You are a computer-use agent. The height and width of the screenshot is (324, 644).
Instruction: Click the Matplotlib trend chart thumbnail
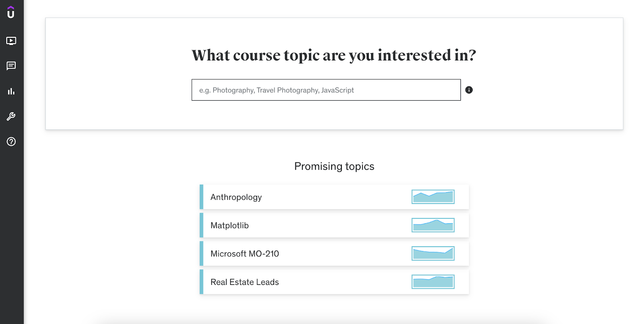pyautogui.click(x=433, y=225)
